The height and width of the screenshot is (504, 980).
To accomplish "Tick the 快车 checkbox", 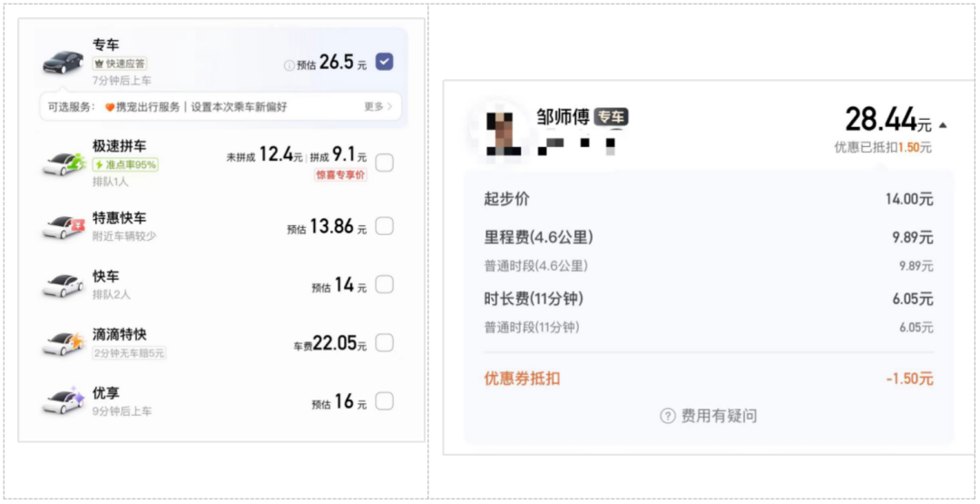I will tap(385, 285).
